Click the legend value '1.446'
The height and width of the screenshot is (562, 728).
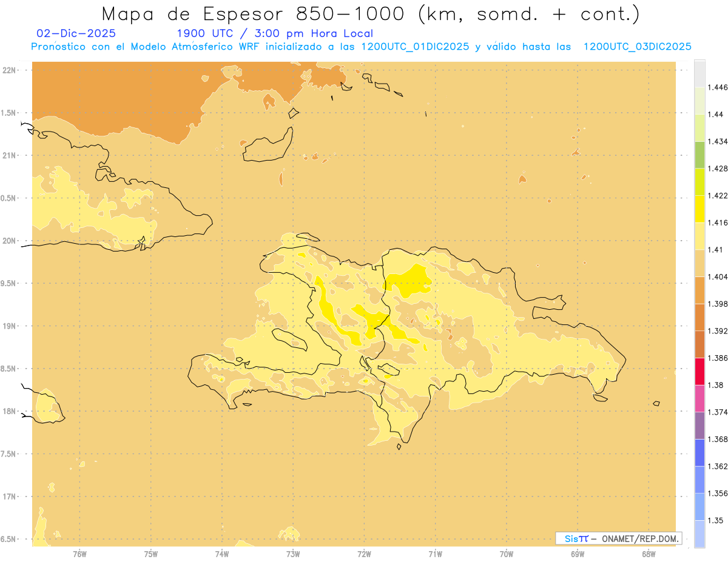[x=717, y=87]
